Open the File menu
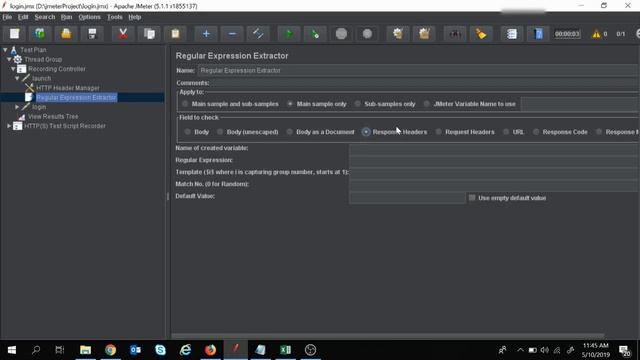Screen dimensions: 640x360 [7, 17]
